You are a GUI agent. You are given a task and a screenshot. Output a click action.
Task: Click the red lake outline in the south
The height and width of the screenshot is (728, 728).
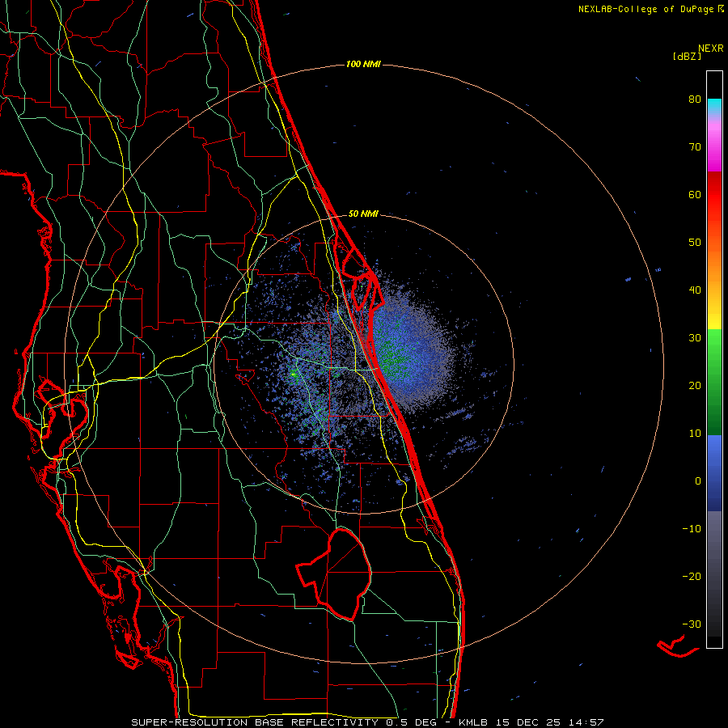click(334, 574)
